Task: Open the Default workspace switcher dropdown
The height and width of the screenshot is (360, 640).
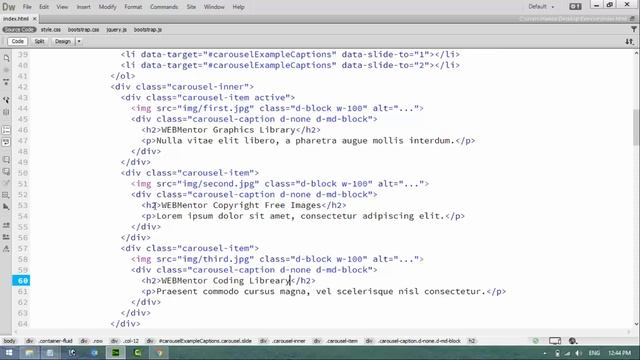Action: point(541,7)
